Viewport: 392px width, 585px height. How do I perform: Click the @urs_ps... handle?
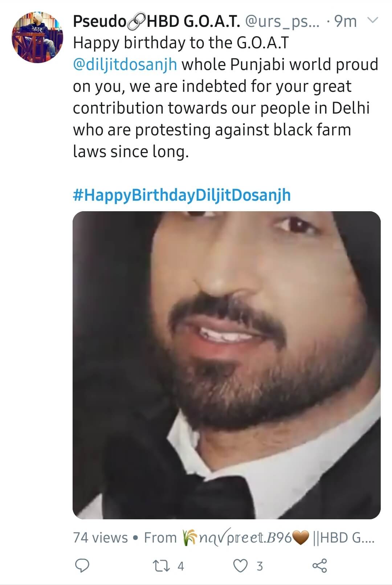tap(282, 22)
